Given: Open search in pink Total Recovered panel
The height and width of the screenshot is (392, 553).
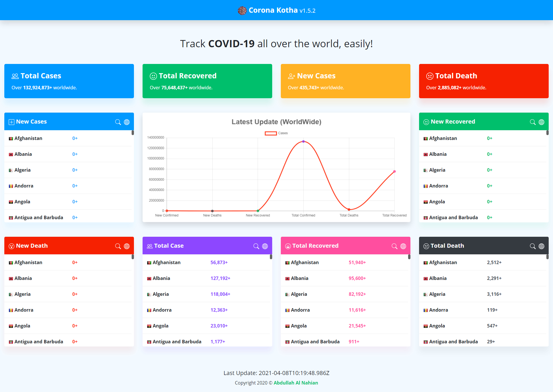Looking at the screenshot, I should 394,246.
